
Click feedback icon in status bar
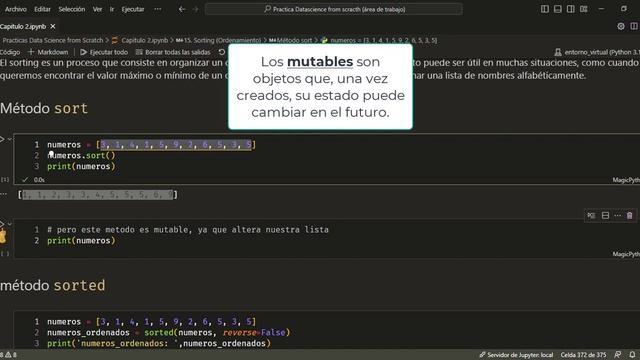618,355
